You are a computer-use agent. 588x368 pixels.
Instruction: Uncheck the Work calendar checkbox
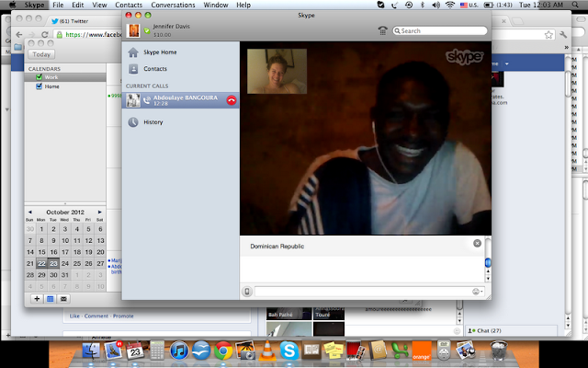tap(39, 77)
